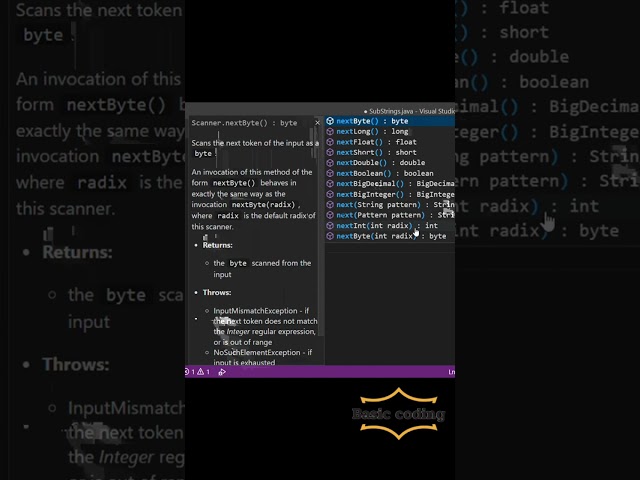Close the Scanner.nextByte() documentation panel

tap(318, 122)
